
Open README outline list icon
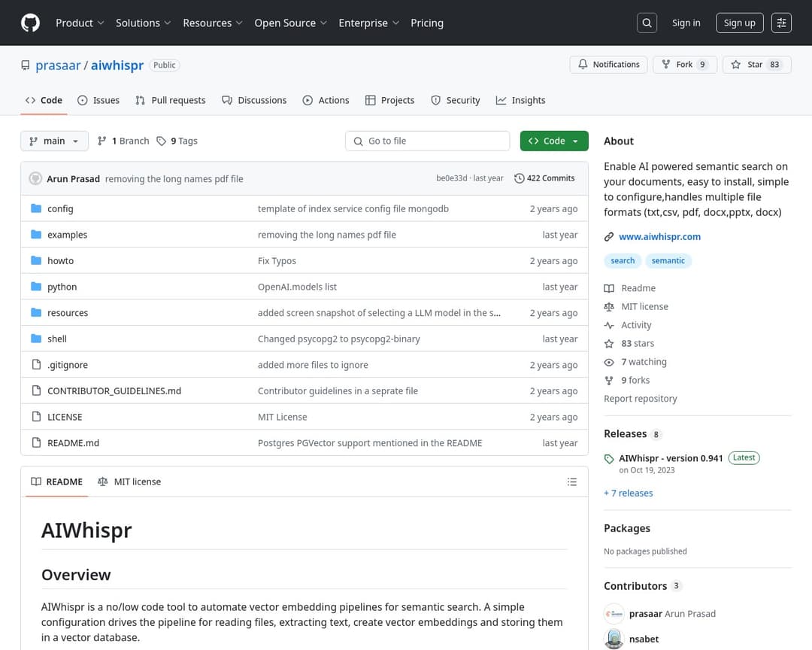click(x=571, y=481)
